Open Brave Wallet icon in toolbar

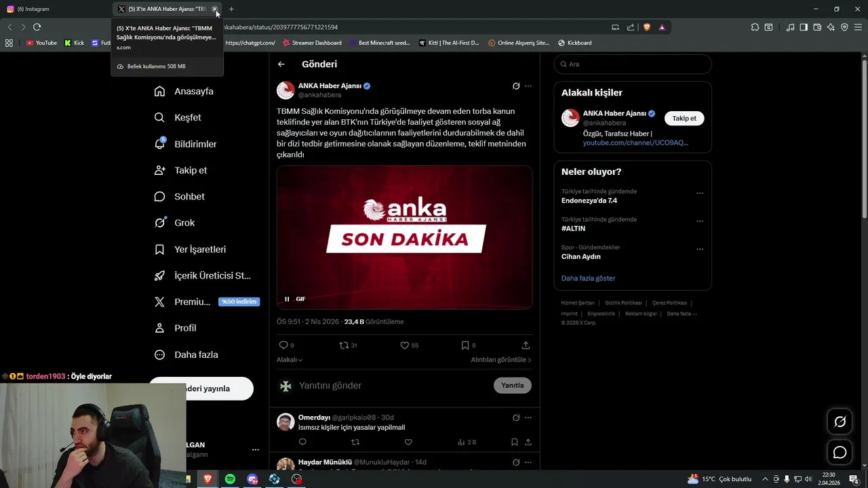817,27
